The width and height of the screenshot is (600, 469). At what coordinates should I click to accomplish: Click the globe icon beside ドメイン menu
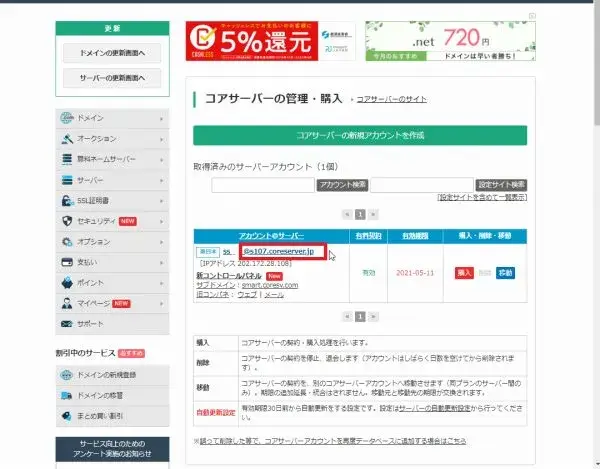click(x=67, y=118)
